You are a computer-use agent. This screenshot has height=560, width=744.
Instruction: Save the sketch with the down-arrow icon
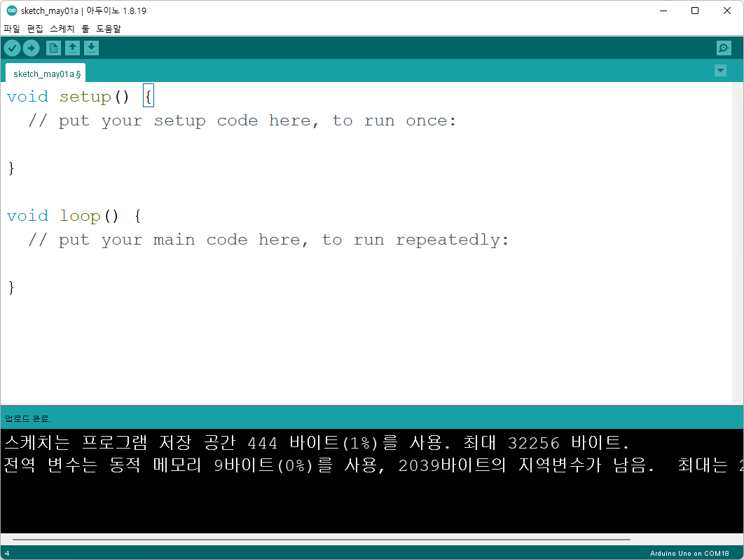92,48
